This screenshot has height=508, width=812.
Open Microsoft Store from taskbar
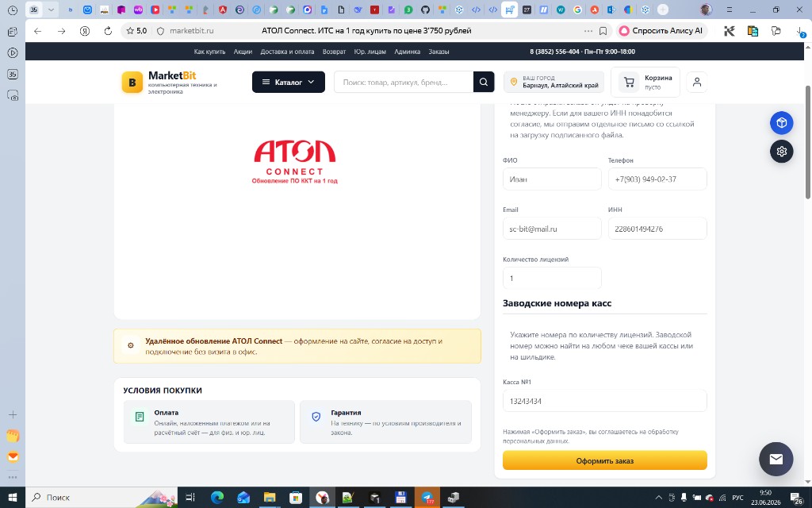coord(296,498)
